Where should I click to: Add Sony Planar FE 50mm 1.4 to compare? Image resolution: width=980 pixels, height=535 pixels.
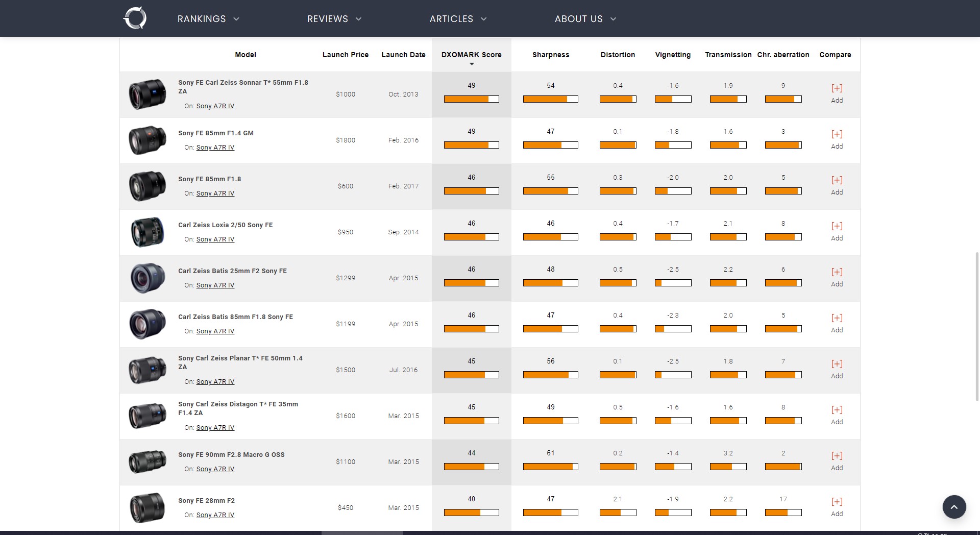(837, 369)
